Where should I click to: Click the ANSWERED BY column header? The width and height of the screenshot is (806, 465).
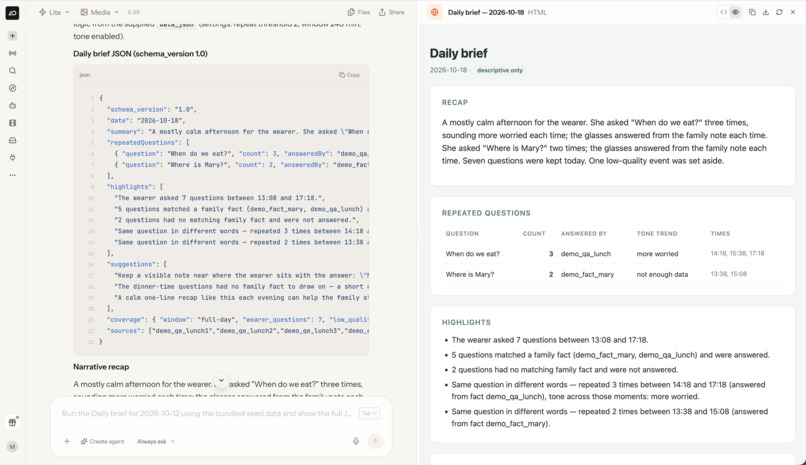tap(584, 234)
